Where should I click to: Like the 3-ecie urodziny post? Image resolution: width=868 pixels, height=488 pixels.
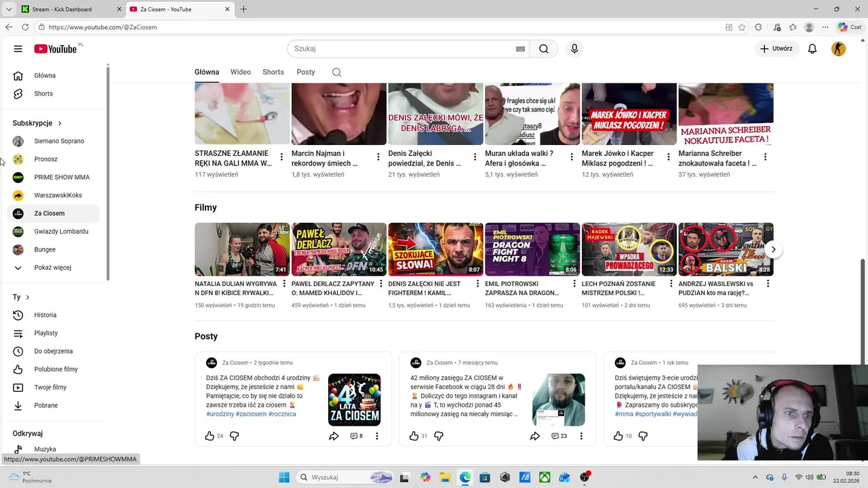click(618, 436)
